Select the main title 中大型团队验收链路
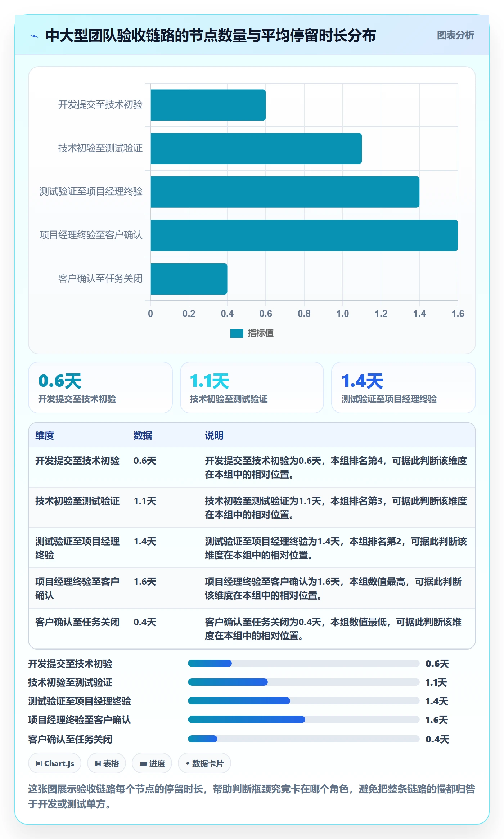The height and width of the screenshot is (839, 504). pos(211,36)
